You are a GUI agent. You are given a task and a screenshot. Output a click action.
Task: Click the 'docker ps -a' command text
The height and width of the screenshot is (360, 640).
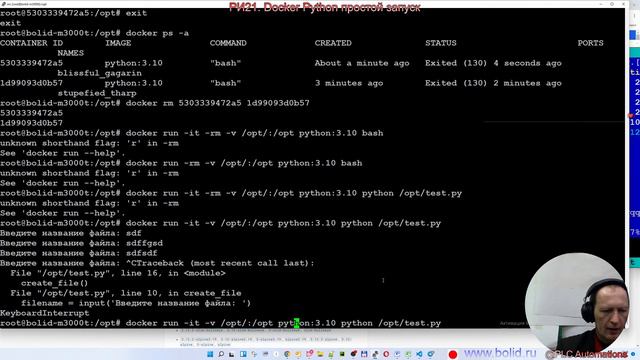coord(157,33)
